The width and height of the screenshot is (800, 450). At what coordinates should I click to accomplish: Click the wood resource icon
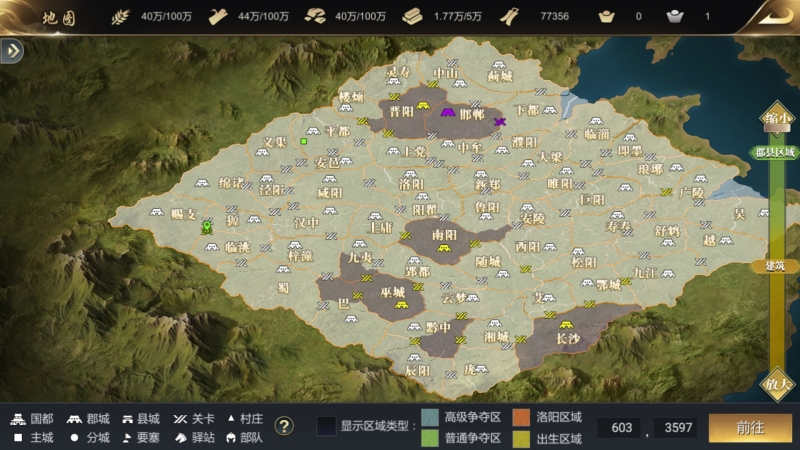click(218, 17)
